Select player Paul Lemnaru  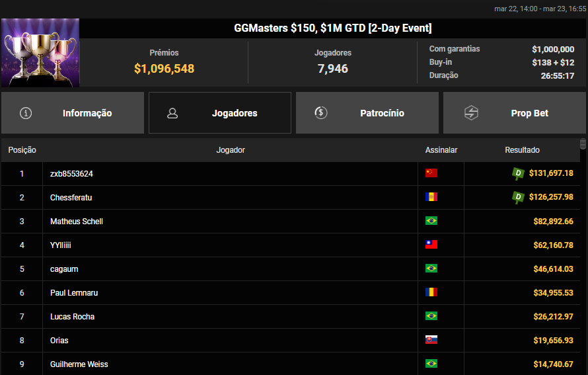click(x=74, y=293)
